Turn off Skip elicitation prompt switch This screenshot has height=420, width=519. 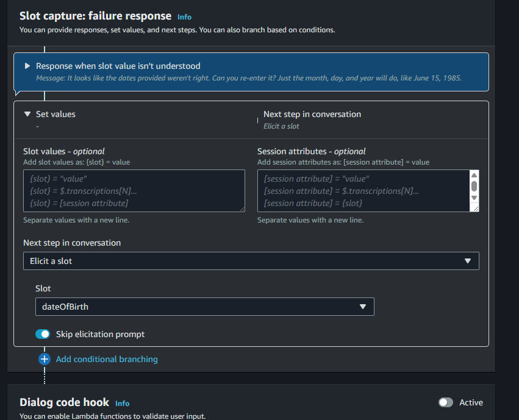tap(43, 334)
